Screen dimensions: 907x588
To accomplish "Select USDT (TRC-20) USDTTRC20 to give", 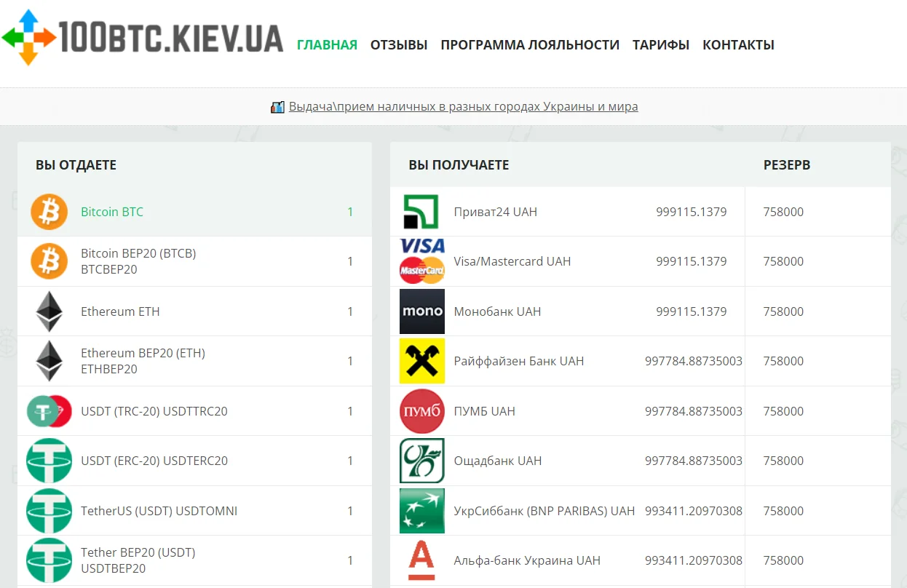I will tap(194, 411).
